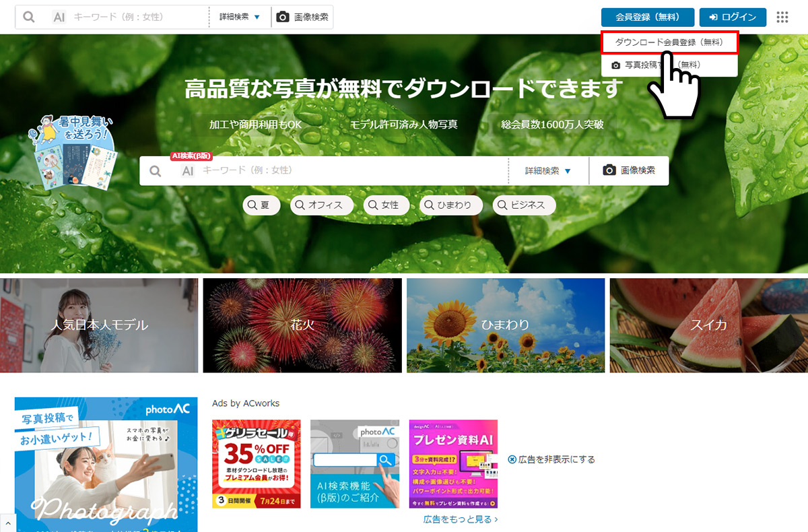Click the magnifier icon in the hero search box
Screen dimensions: 808x532
156,171
